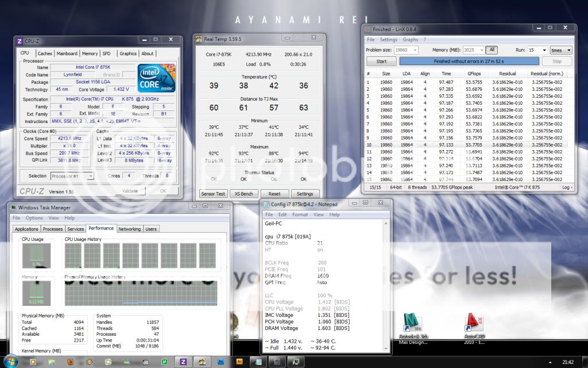Switch to the Processes tab in Task Manager
Image resolution: width=588 pixels, height=368 pixels.
52,229
